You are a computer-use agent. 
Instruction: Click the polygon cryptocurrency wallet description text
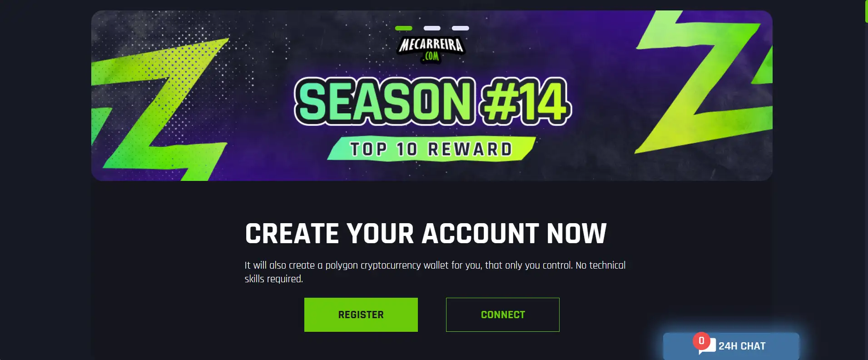coord(435,272)
